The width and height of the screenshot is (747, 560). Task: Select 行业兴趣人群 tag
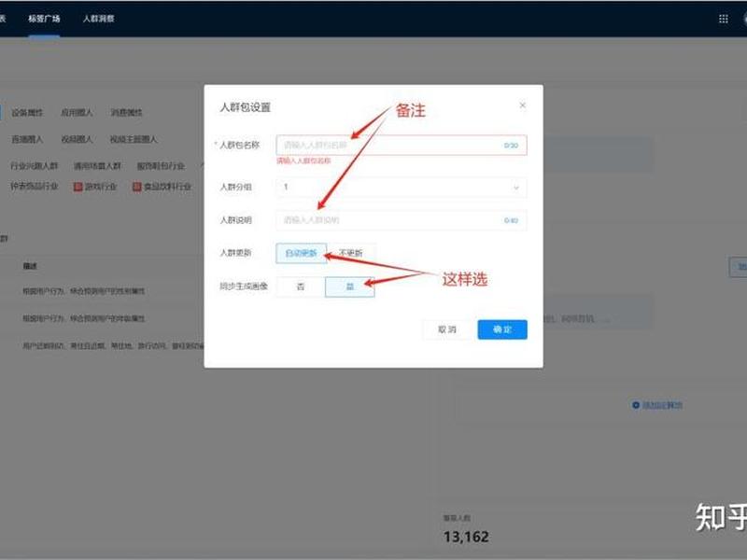click(x=35, y=166)
